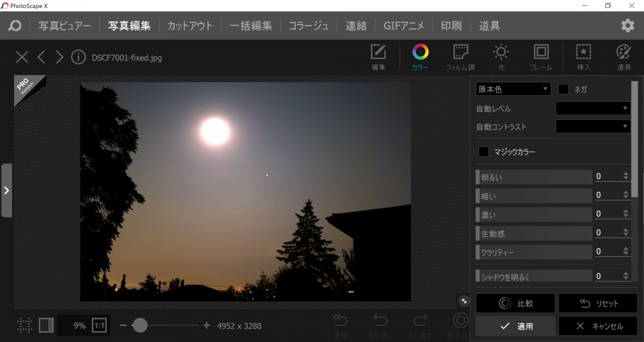Toggle the マジックカラー checkbox

click(x=484, y=152)
